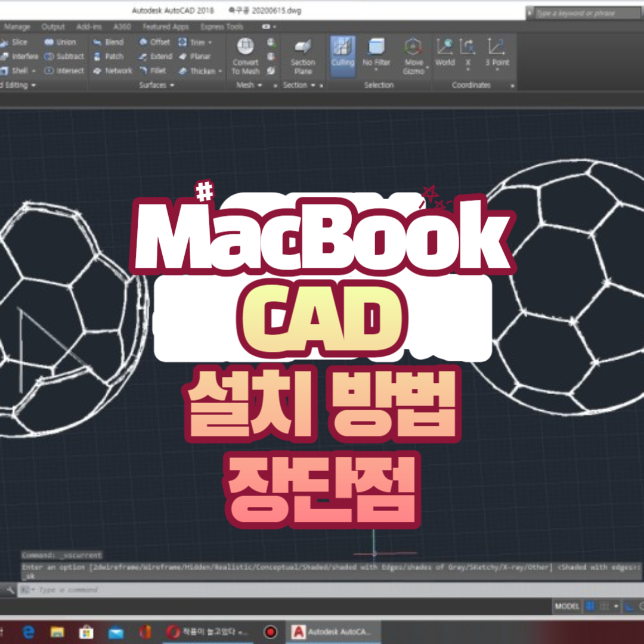Toggle Culling in the Selection panel
This screenshot has width=644, height=644.
343,52
